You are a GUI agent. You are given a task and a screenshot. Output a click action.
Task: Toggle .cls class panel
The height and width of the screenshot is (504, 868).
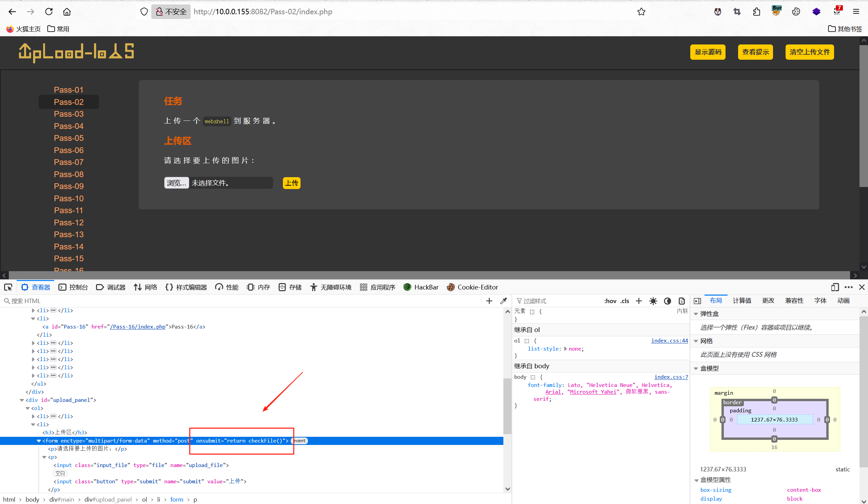(625, 301)
